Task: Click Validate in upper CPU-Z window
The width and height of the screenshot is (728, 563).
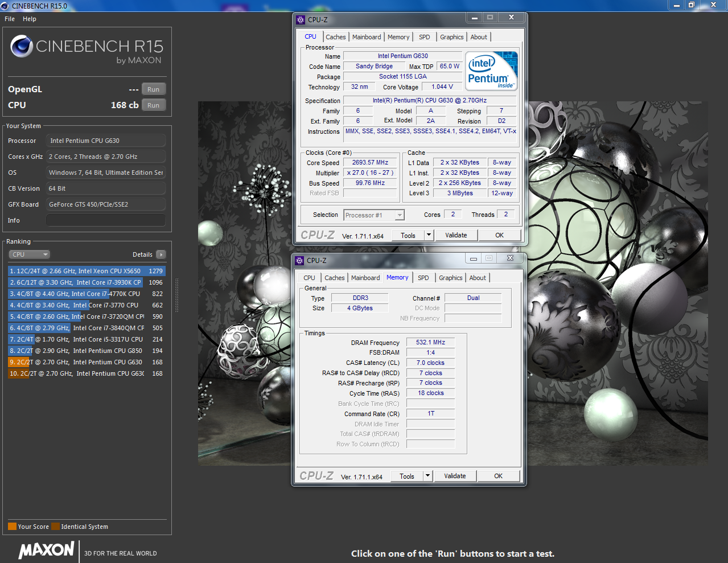Action: click(x=456, y=235)
